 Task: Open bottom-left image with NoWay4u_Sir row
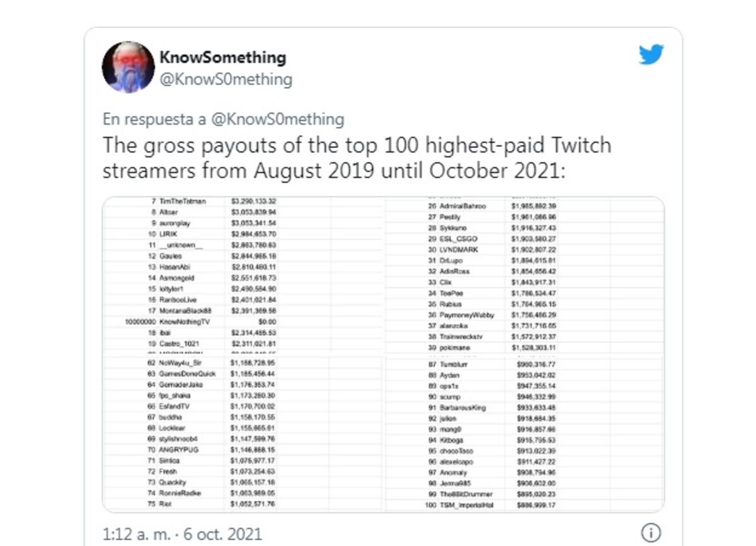pyautogui.click(x=243, y=434)
